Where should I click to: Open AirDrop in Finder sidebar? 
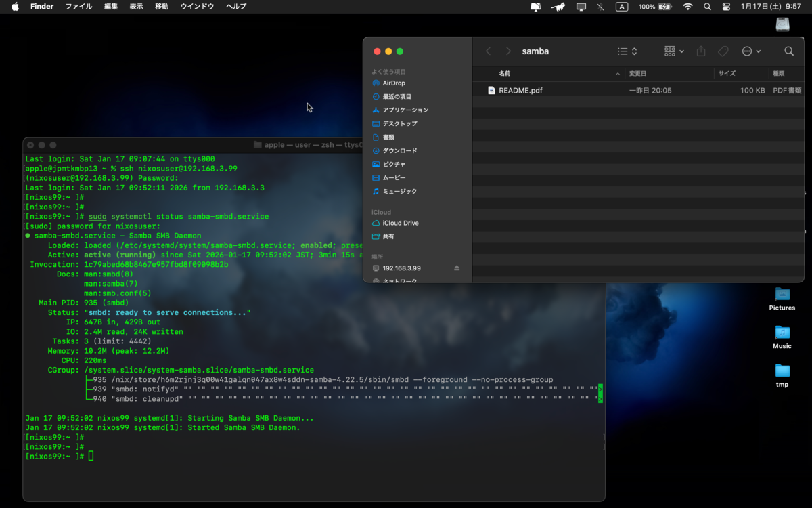[x=393, y=83]
